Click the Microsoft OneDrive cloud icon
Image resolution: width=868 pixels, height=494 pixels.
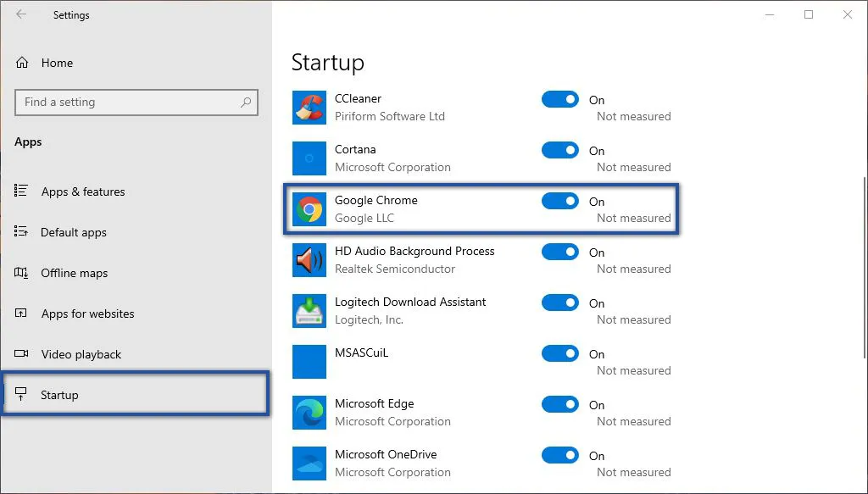(x=309, y=463)
